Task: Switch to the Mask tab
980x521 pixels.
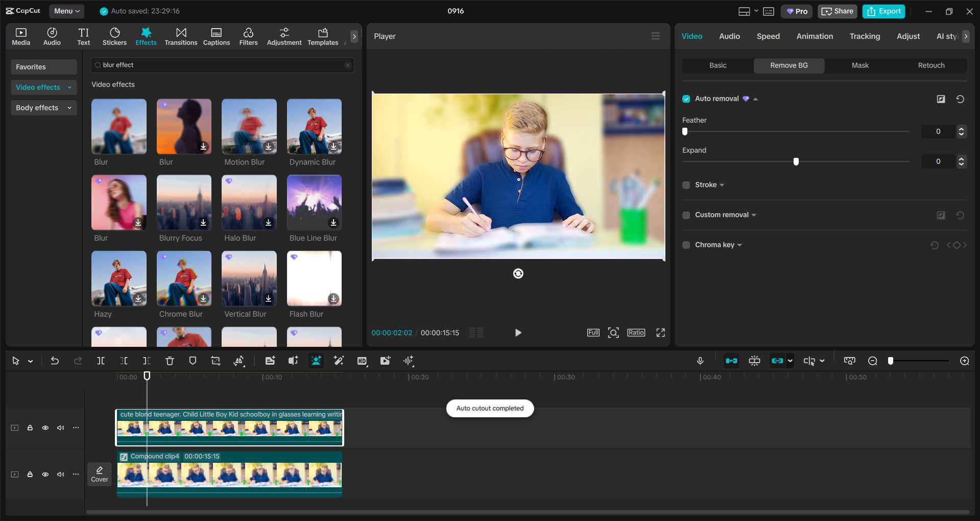Action: [859, 65]
